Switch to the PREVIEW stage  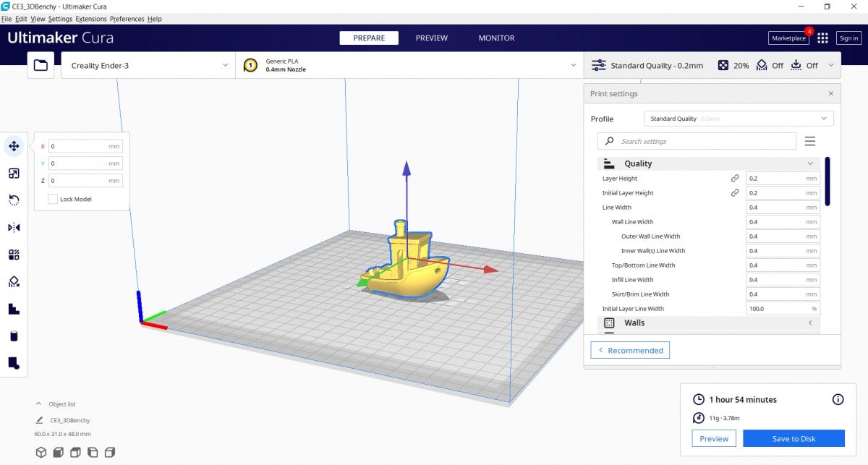pyautogui.click(x=432, y=38)
